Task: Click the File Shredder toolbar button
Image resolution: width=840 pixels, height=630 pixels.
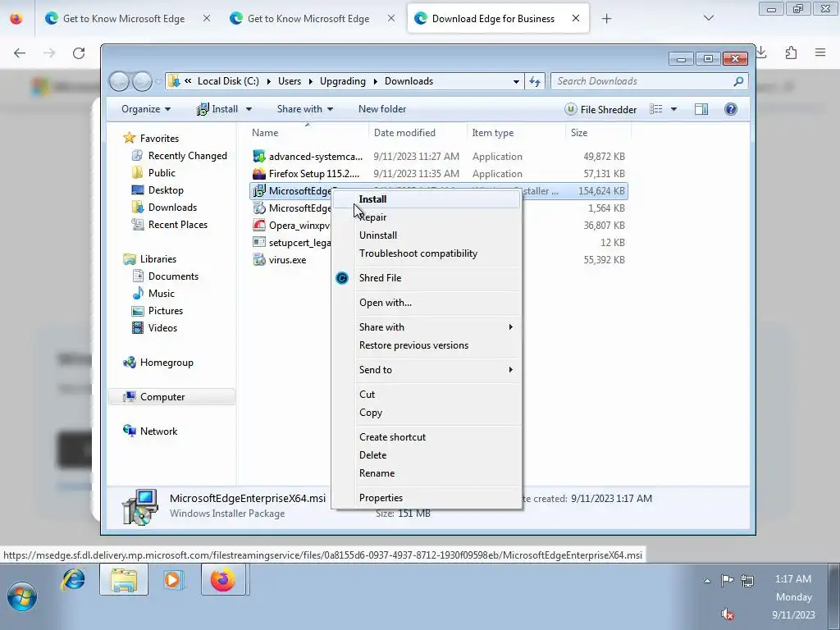Action: coord(600,109)
